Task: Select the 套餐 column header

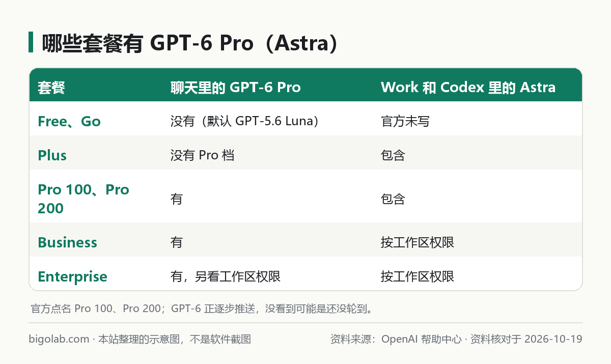Action: click(51, 88)
